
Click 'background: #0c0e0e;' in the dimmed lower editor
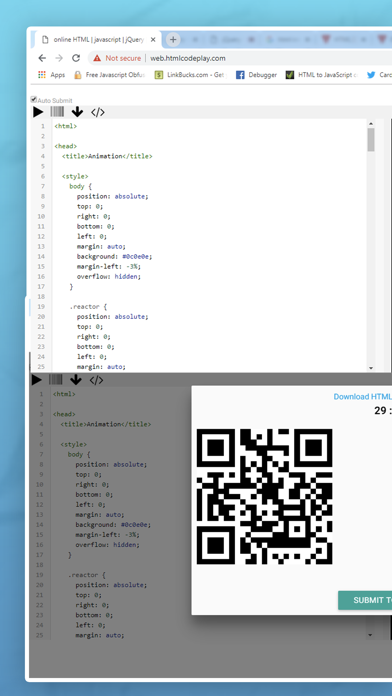[113, 525]
